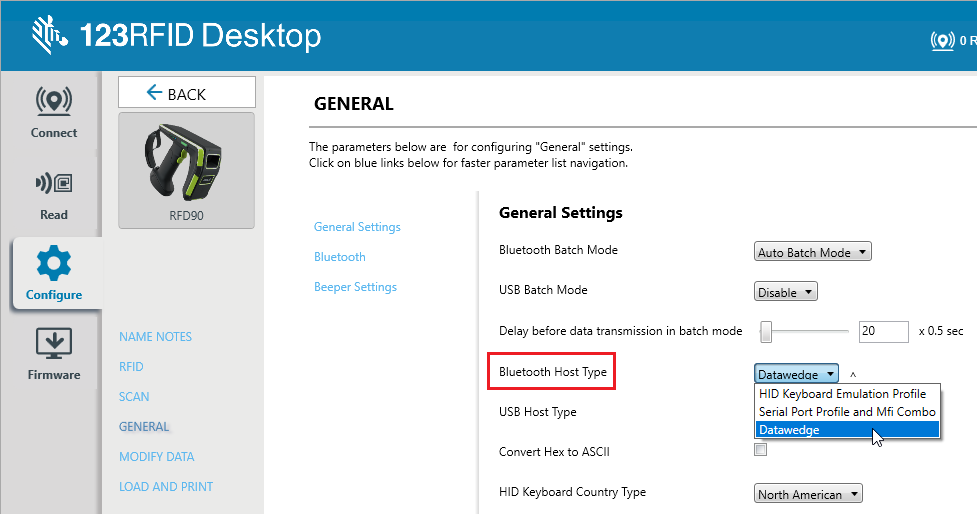
Task: Choose the Datawedge list option
Action: point(847,430)
